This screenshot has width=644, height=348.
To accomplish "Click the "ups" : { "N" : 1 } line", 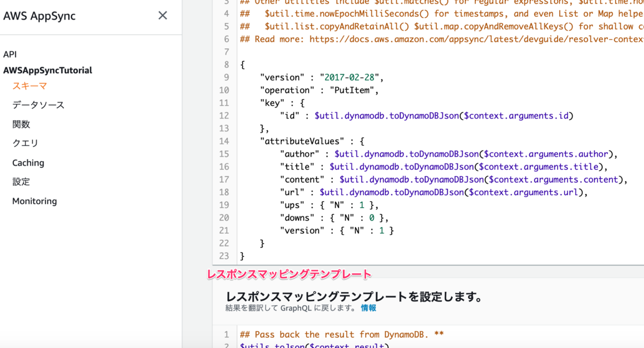I will 330,205.
